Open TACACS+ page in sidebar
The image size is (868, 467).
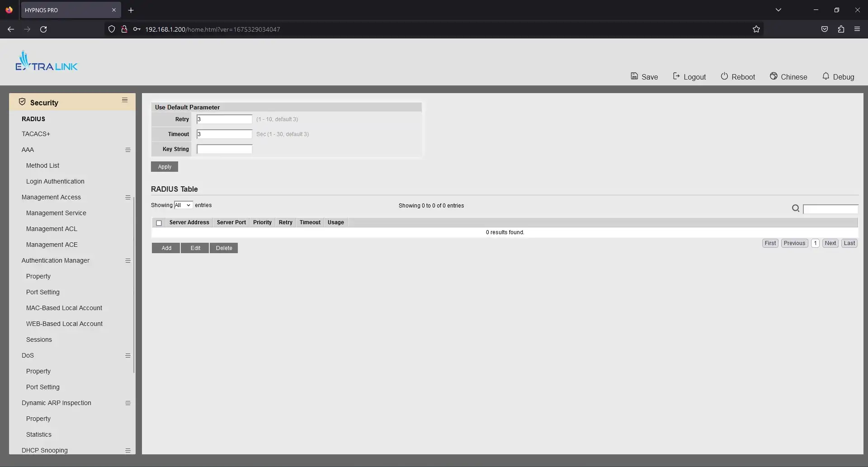tap(36, 134)
